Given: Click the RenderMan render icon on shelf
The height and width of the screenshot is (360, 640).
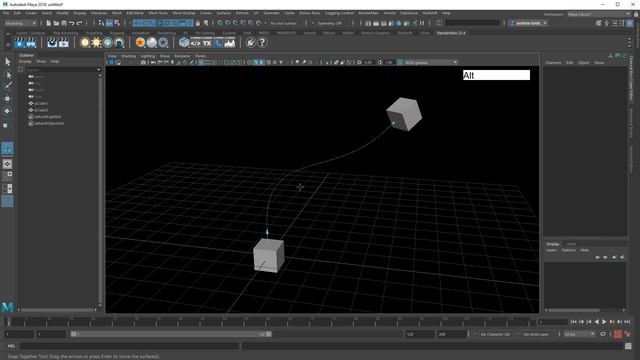Looking at the screenshot, I should click(x=19, y=42).
